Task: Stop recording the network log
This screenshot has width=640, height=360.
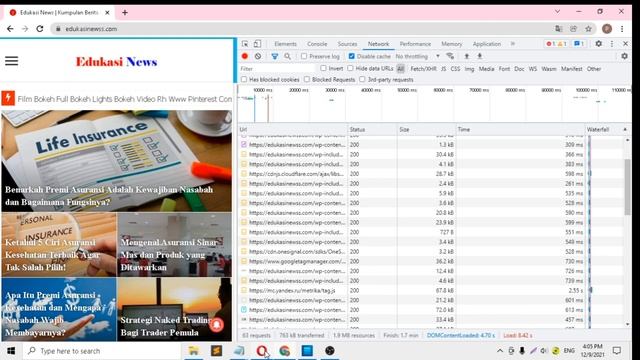Action: click(244, 56)
